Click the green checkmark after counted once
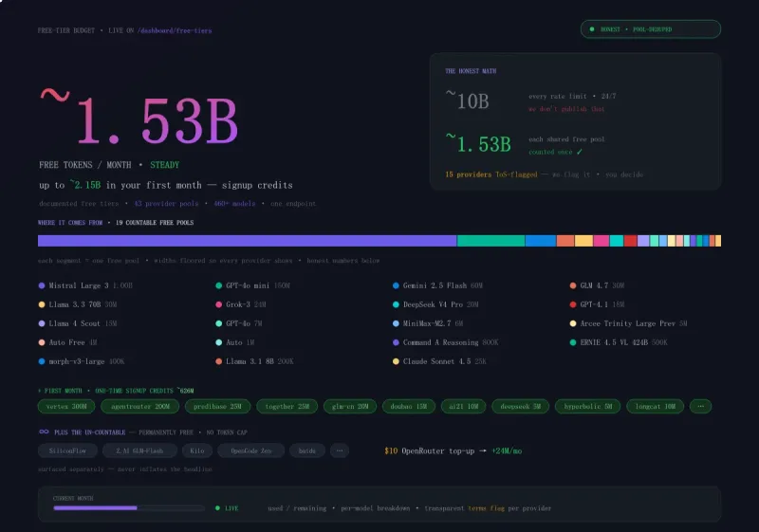 [x=580, y=152]
